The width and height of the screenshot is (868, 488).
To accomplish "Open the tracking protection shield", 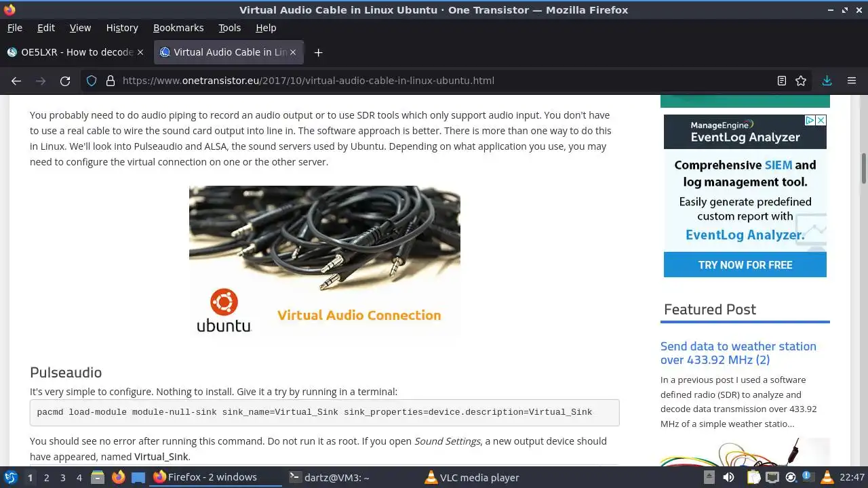I will tap(92, 81).
